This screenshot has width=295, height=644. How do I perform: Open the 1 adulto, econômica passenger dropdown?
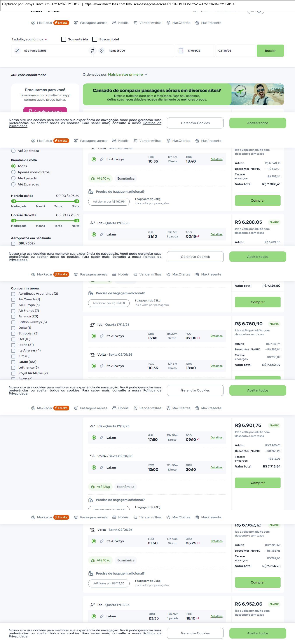pyautogui.click(x=30, y=39)
